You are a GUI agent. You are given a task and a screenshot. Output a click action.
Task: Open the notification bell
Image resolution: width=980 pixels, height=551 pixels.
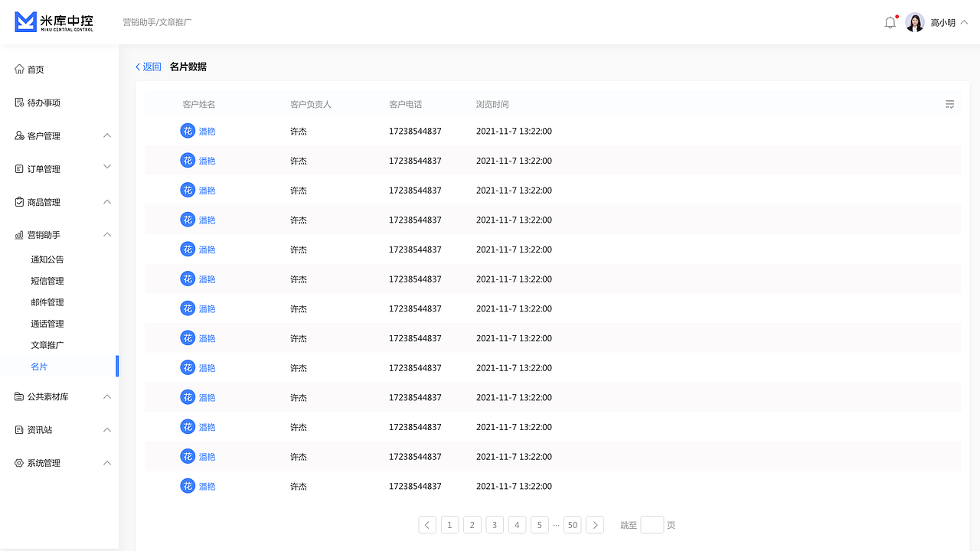point(890,22)
